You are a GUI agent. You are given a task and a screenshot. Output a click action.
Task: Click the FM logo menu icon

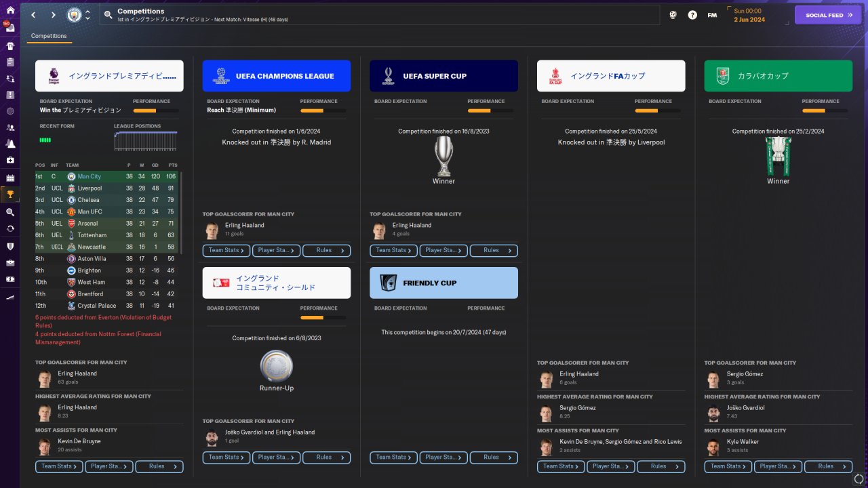click(x=712, y=15)
